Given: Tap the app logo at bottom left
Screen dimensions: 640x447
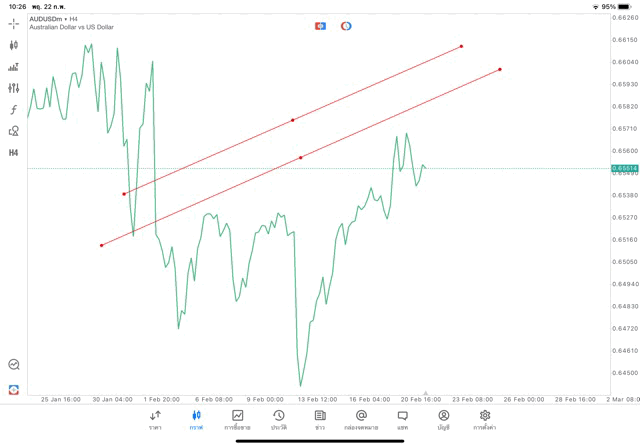Looking at the screenshot, I should tap(13, 389).
